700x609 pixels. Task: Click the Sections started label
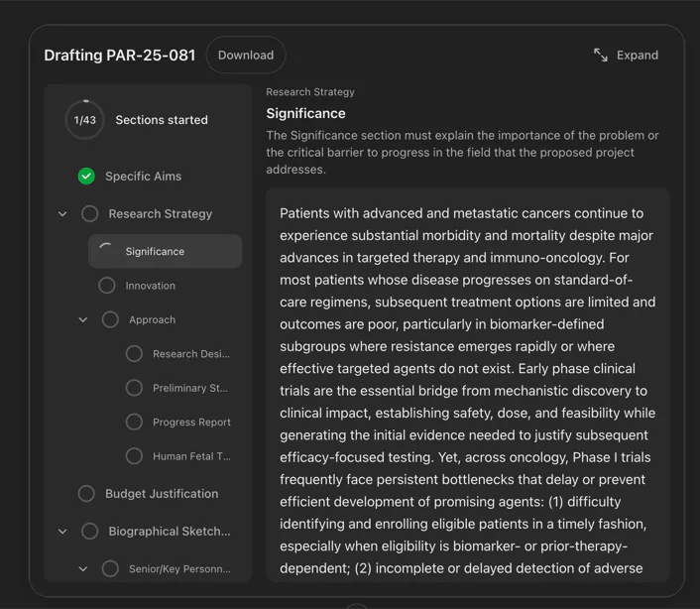coord(162,120)
